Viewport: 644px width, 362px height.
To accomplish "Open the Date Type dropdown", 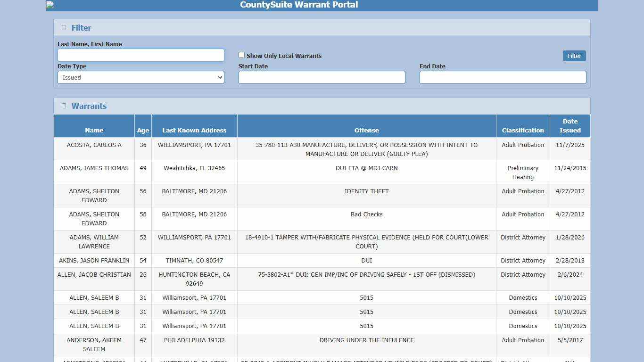I will point(140,77).
